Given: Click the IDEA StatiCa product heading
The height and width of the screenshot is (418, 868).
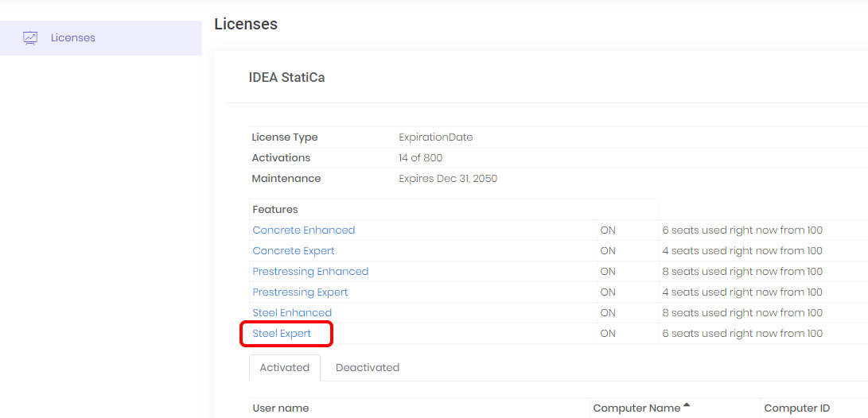Looking at the screenshot, I should tap(286, 78).
